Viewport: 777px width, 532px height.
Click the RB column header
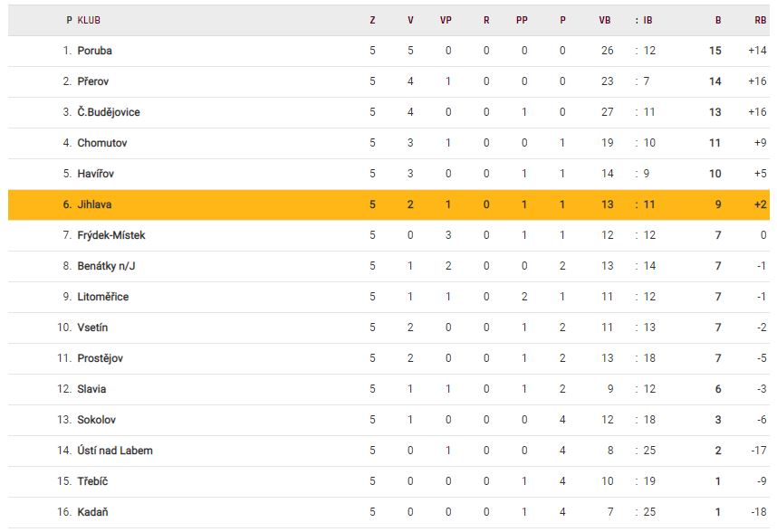[760, 20]
